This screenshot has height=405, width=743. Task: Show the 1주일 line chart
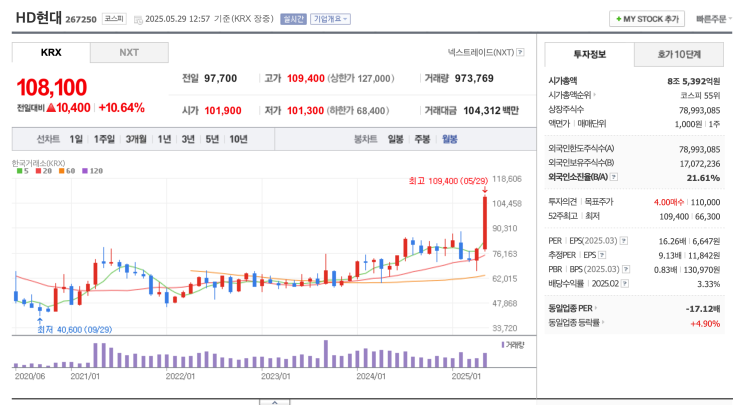[104, 139]
